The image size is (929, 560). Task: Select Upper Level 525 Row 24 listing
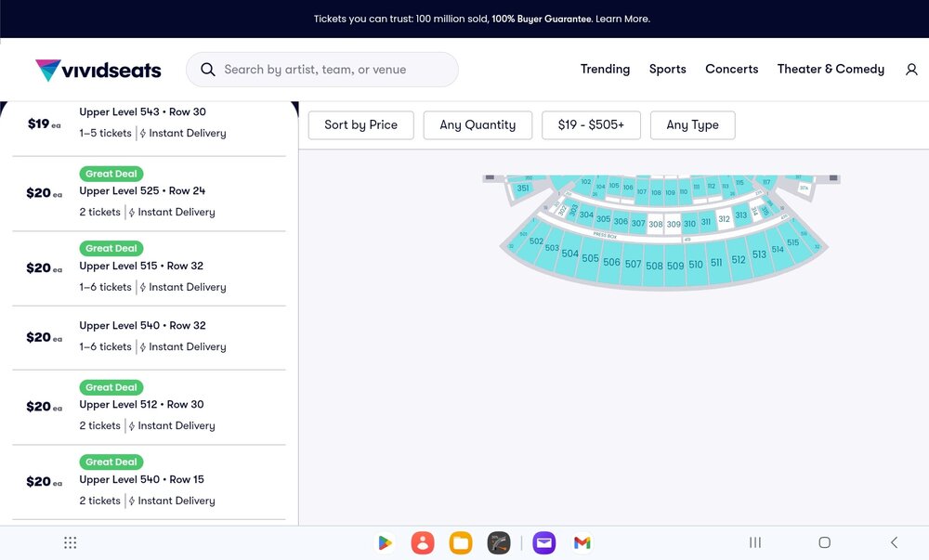coord(149,193)
